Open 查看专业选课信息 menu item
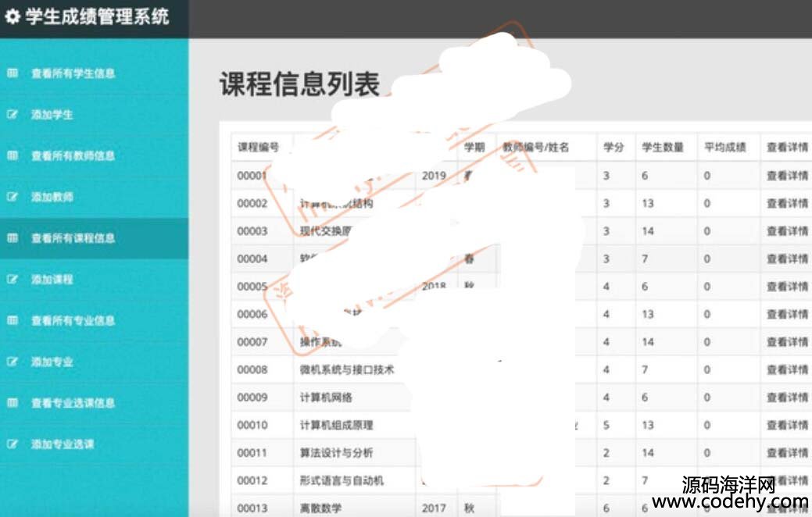Image resolution: width=812 pixels, height=517 pixels. 73,403
